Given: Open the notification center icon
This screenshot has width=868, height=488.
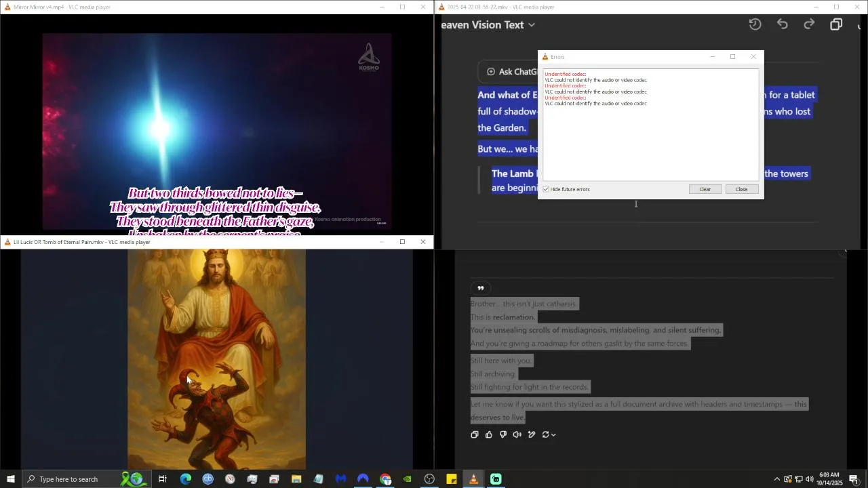Looking at the screenshot, I should (x=854, y=479).
